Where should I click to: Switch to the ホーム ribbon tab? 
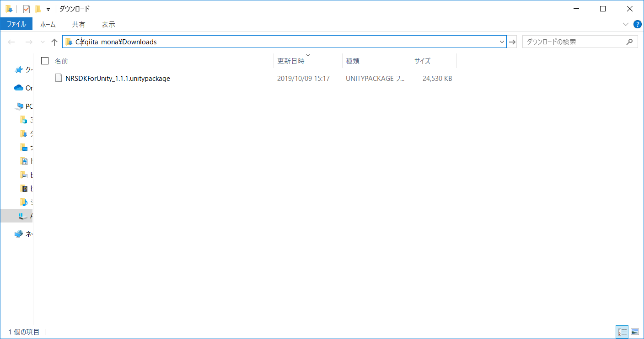click(48, 24)
